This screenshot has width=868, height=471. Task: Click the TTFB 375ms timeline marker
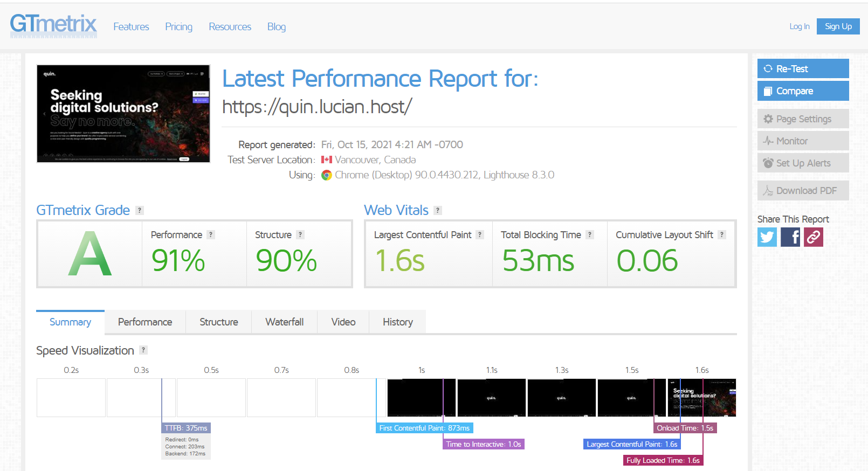point(186,428)
